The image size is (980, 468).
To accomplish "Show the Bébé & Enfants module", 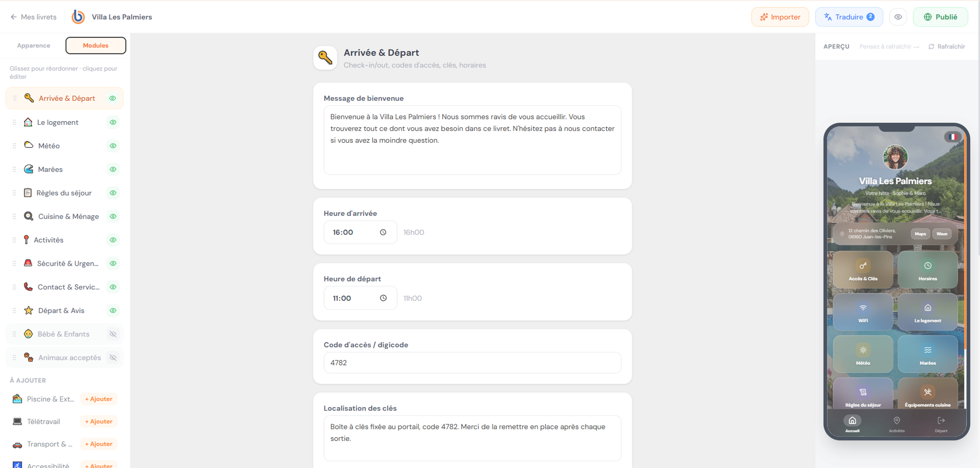I will point(113,334).
